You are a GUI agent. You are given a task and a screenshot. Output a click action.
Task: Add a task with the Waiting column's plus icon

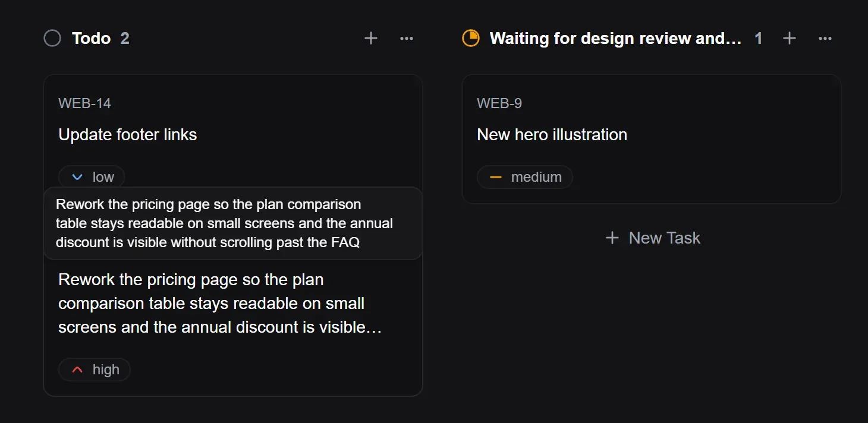click(790, 39)
